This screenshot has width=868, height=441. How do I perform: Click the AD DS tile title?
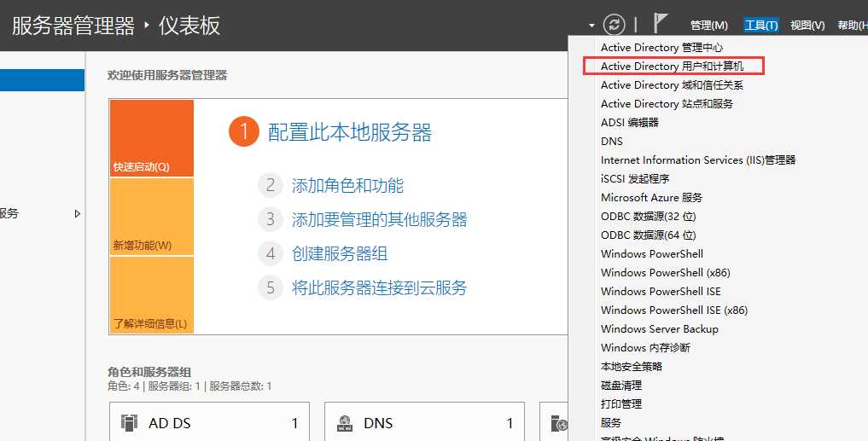pyautogui.click(x=169, y=423)
